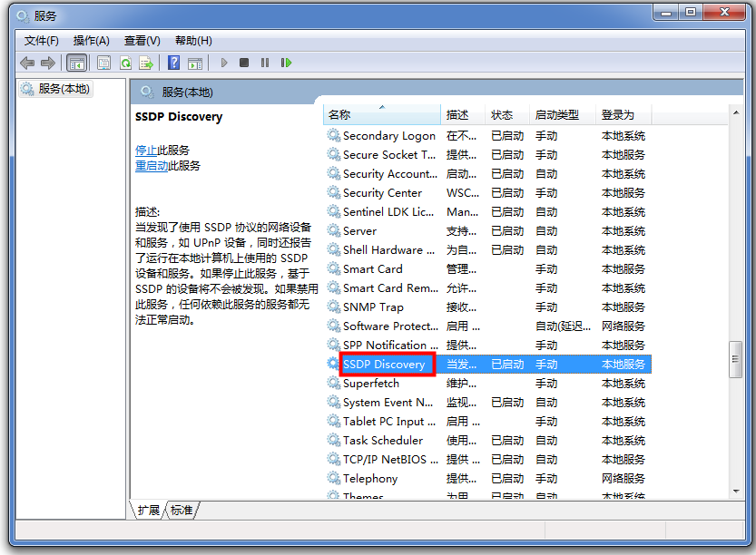Click the 服务(本地) header panel icon
Image resolution: width=756 pixels, height=555 pixels.
tap(147, 92)
